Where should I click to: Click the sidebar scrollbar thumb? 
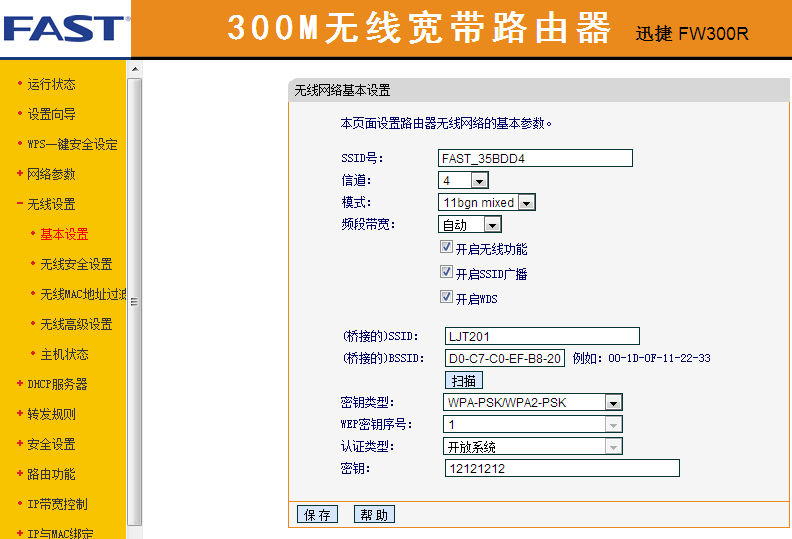[x=134, y=302]
